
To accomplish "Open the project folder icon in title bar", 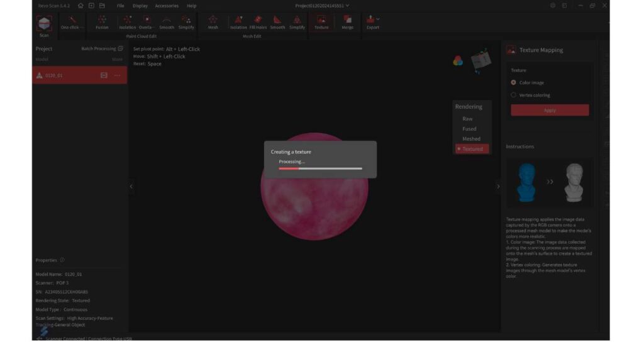I will click(x=102, y=6).
